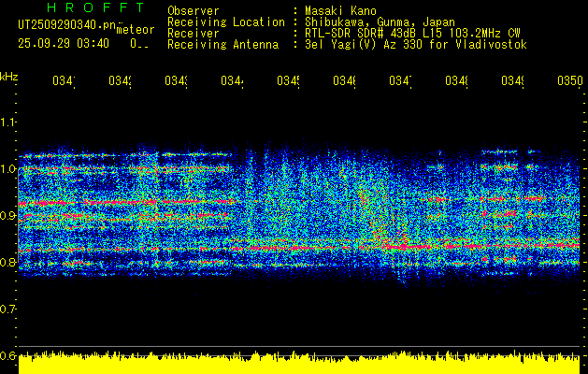Click the 0344 time marker
Viewport: 588px width, 374px height.
tap(232, 81)
